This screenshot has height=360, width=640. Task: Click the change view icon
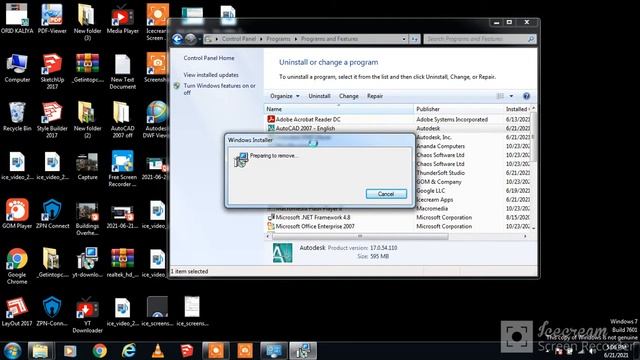point(500,96)
